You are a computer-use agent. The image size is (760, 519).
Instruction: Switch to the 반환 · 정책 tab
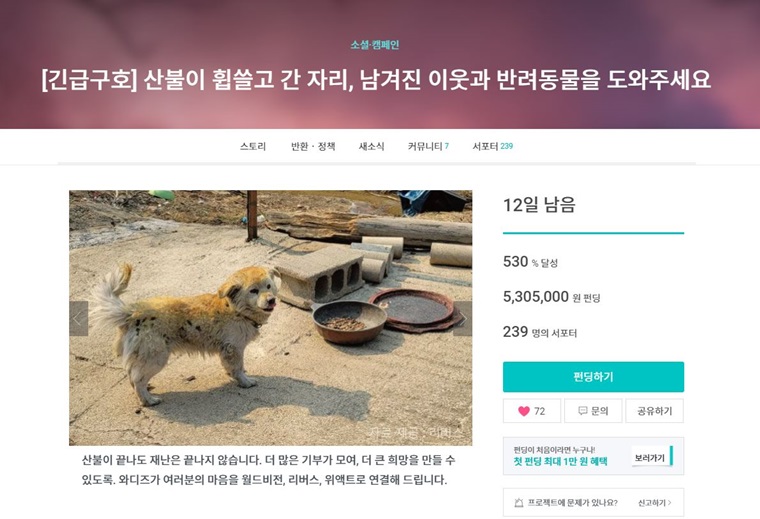pos(313,146)
